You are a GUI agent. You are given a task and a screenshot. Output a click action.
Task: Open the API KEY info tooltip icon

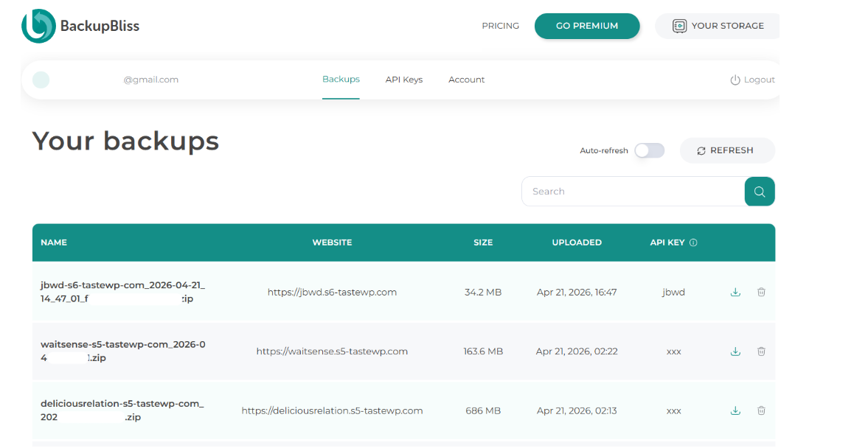click(694, 242)
